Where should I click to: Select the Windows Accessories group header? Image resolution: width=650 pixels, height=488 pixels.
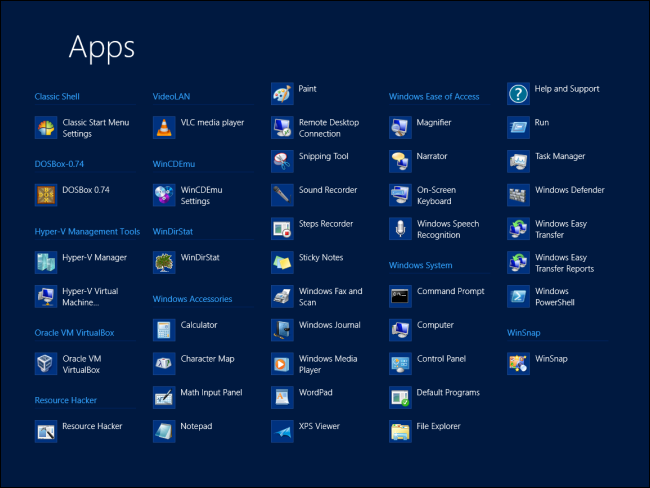click(192, 299)
